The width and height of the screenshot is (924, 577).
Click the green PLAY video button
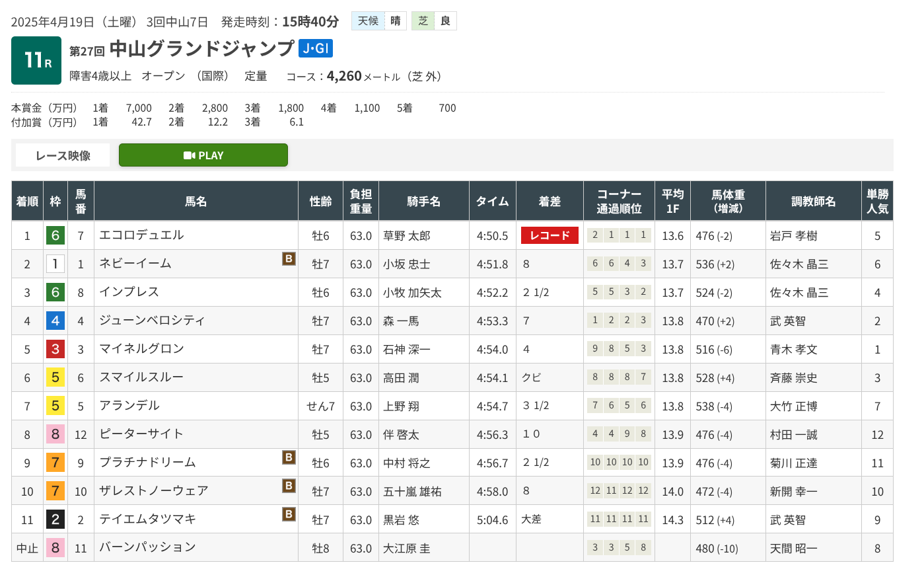click(x=203, y=155)
